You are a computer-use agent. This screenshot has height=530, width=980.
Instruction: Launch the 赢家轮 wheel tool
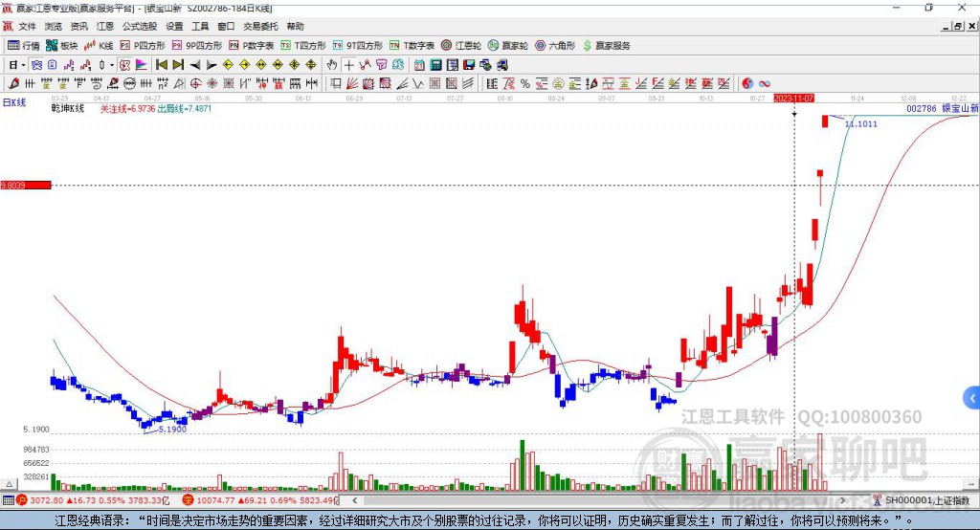coord(507,46)
